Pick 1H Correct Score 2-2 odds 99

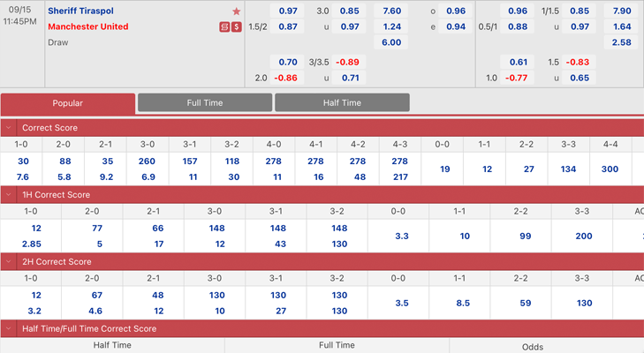(526, 236)
